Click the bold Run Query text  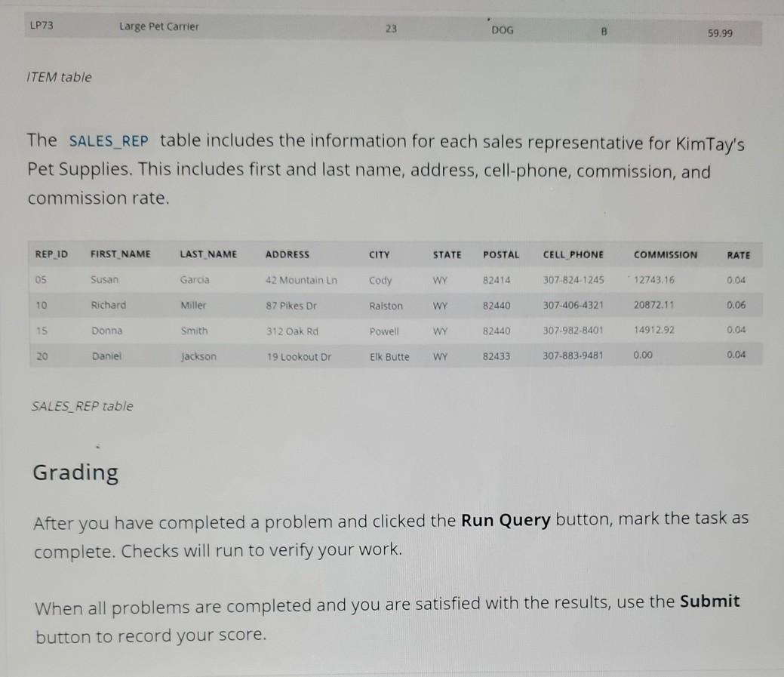click(x=506, y=521)
